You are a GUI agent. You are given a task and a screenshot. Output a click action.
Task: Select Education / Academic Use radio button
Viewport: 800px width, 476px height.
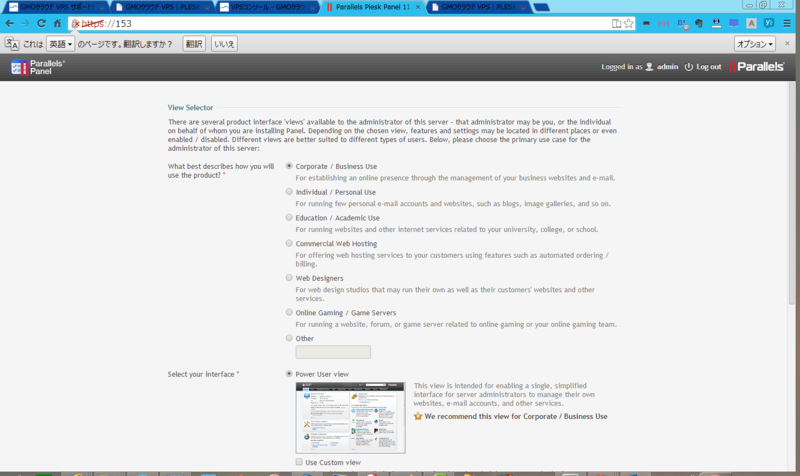point(289,217)
